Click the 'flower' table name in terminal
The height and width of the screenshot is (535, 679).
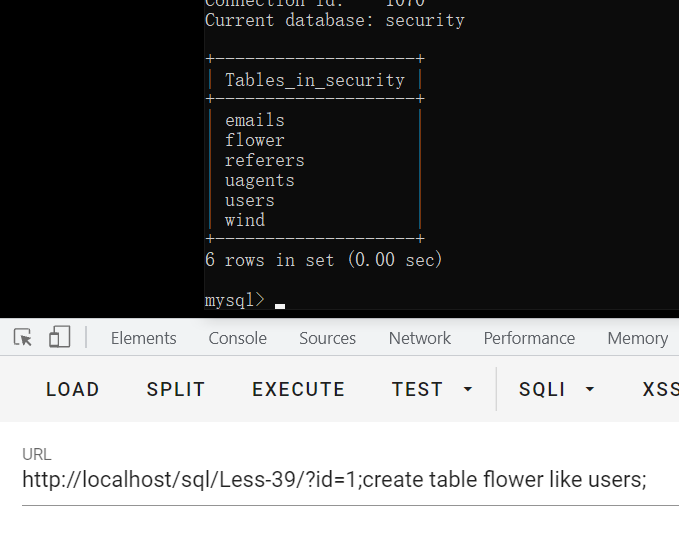[x=255, y=140]
